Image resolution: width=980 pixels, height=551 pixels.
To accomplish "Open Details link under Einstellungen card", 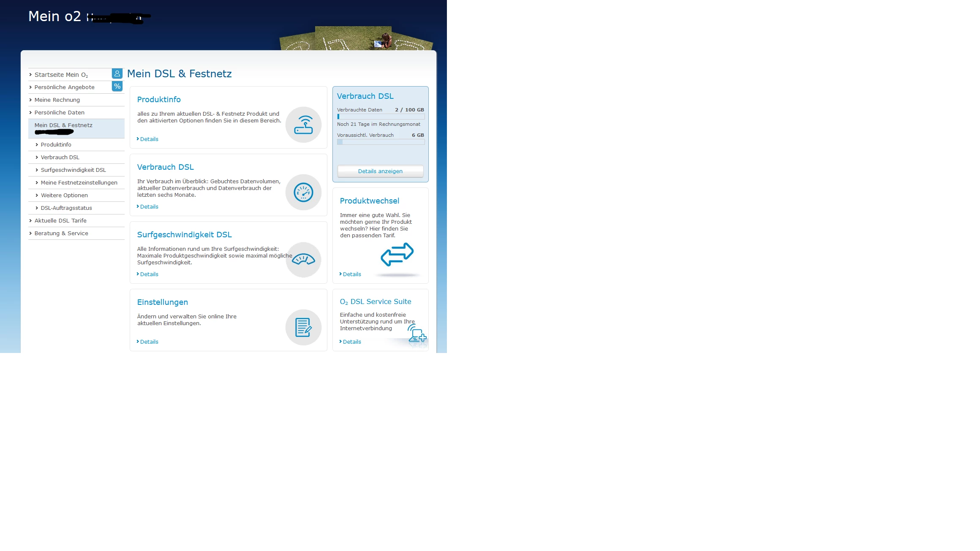I will coord(149,342).
